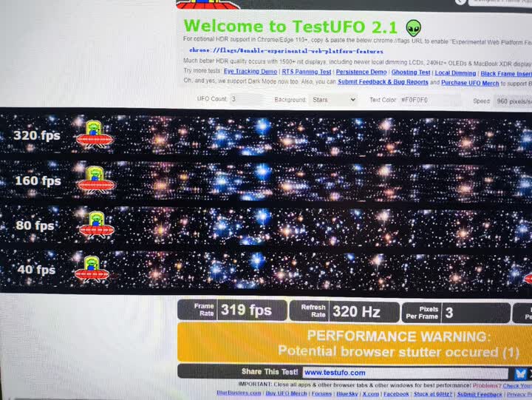The image size is (532, 400).
Task: Click the UFO in the 160 fps row
Action: [x=96, y=180]
